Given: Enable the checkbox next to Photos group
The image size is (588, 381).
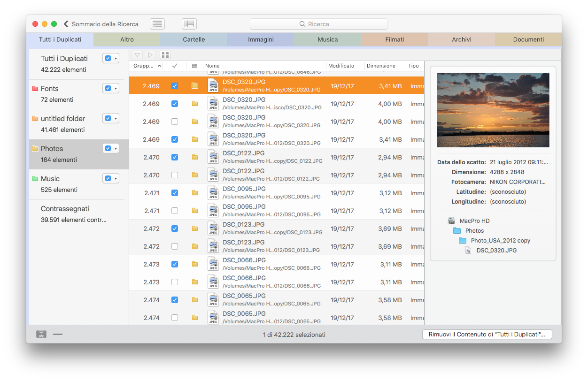Looking at the screenshot, I should 108,148.
